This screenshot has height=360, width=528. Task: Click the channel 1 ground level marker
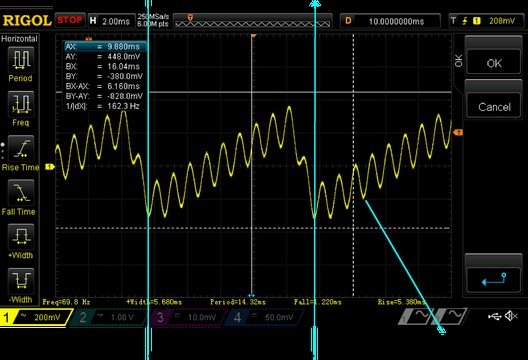click(x=50, y=167)
